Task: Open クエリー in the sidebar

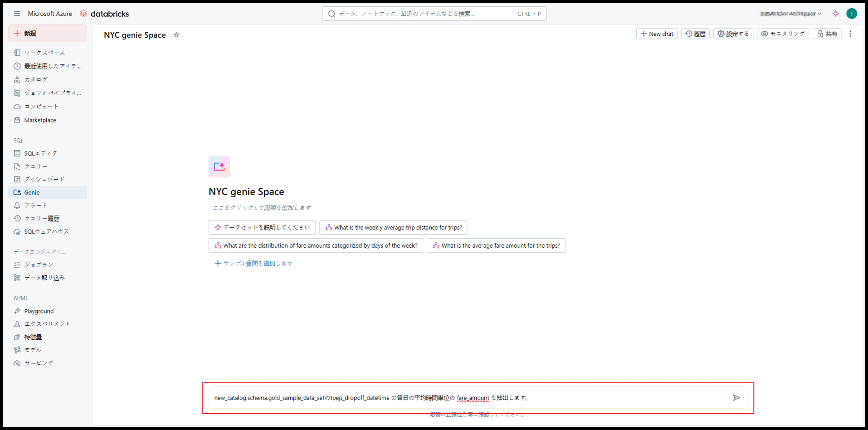Action: 48,166
